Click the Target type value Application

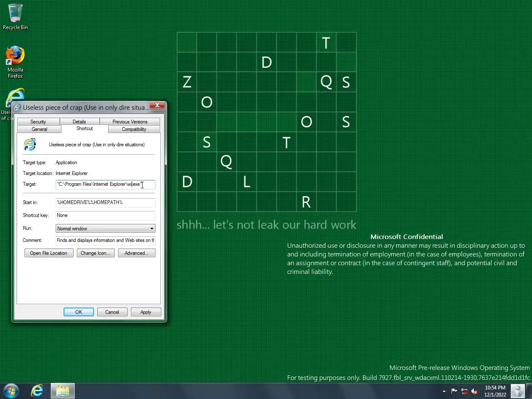point(66,163)
